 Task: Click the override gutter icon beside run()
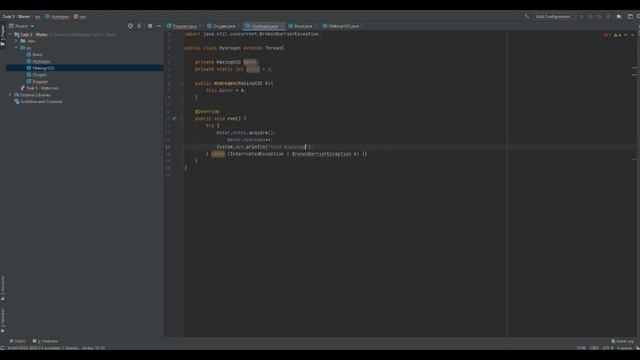click(x=174, y=118)
